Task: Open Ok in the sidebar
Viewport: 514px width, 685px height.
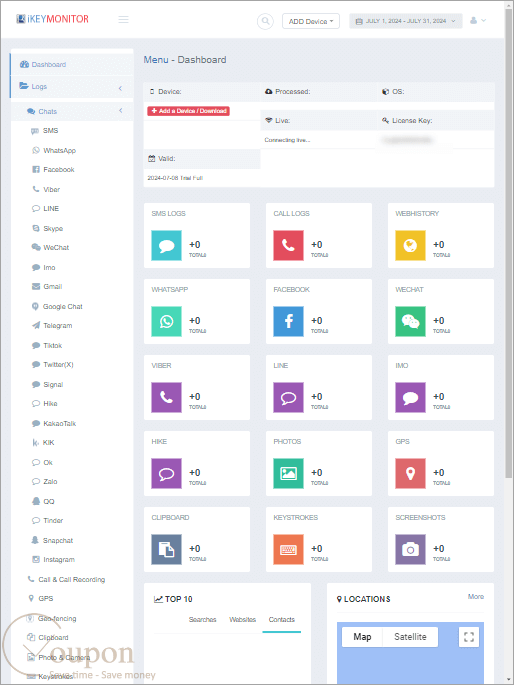Action: pos(42,462)
